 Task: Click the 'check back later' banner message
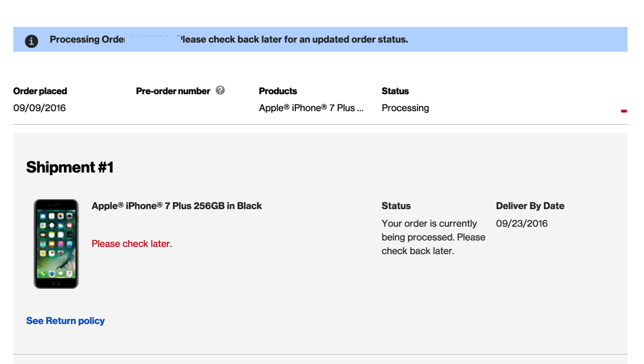pos(294,39)
